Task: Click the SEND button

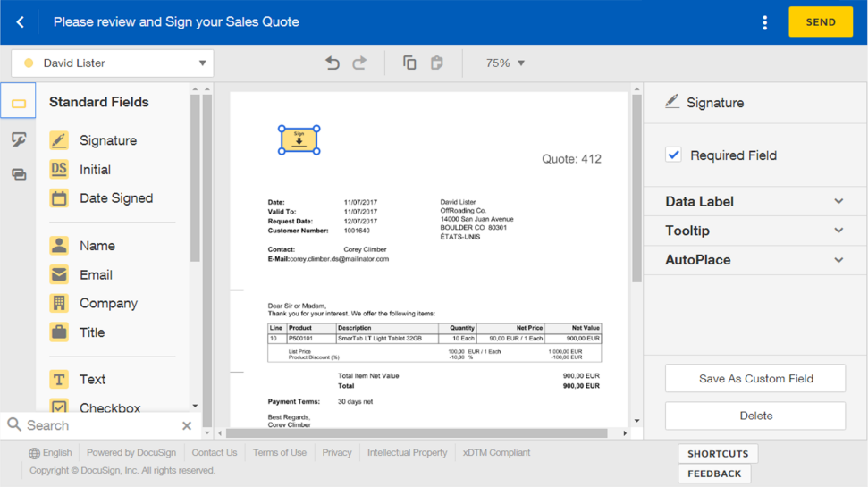Action: (821, 22)
